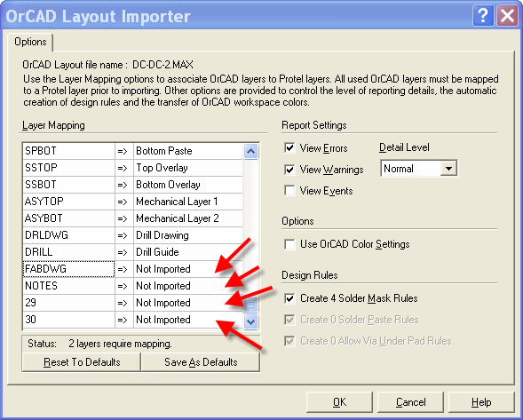This screenshot has height=420, width=523.
Task: Toggle Create 4 Solder Mask Rules
Action: [289, 298]
